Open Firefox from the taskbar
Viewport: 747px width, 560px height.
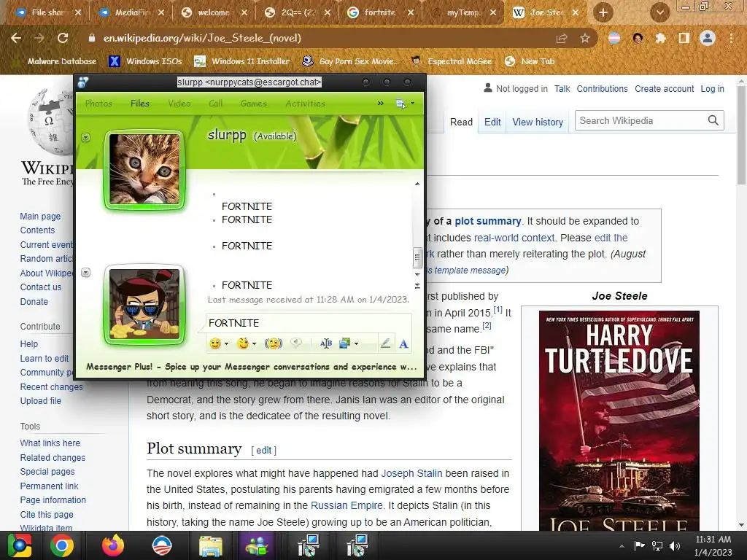(x=112, y=545)
